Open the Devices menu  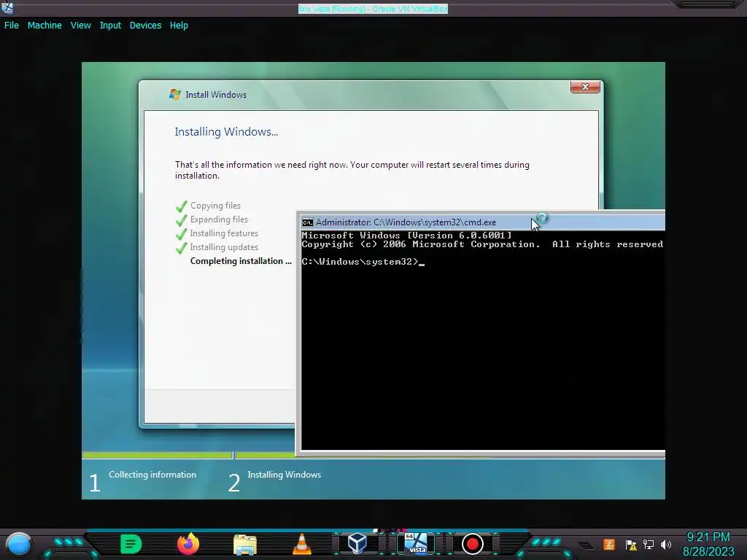145,26
